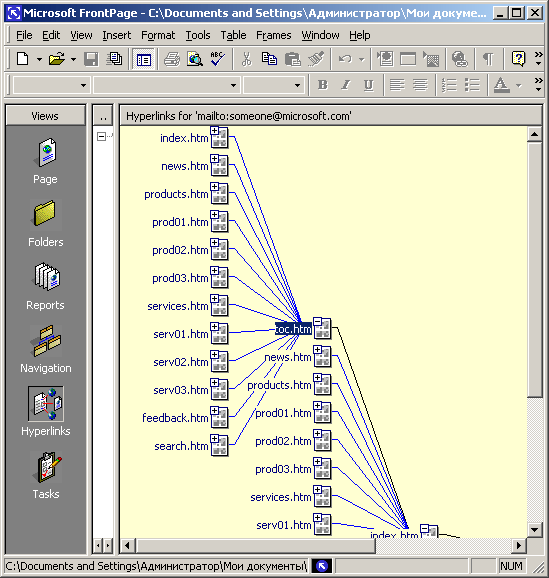549x578 pixels.
Task: Expand the feedback.htm node plus box
Action: tap(214, 411)
